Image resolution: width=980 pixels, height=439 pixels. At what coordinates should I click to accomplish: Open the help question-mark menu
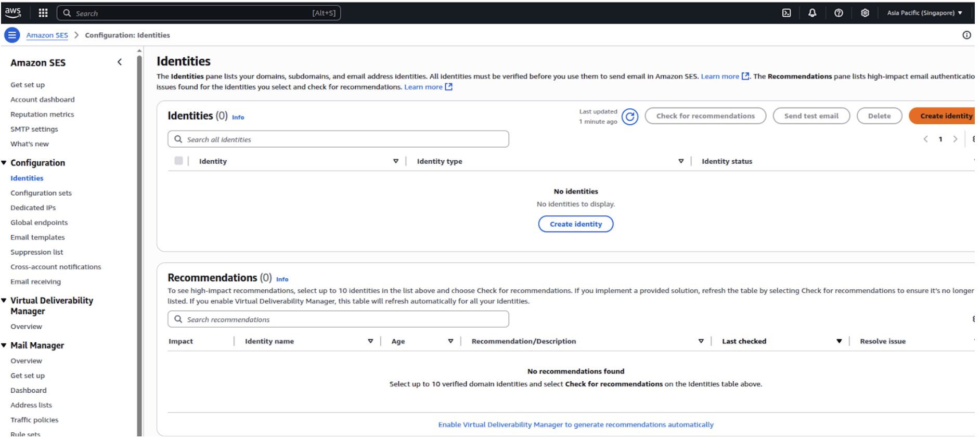pyautogui.click(x=839, y=13)
